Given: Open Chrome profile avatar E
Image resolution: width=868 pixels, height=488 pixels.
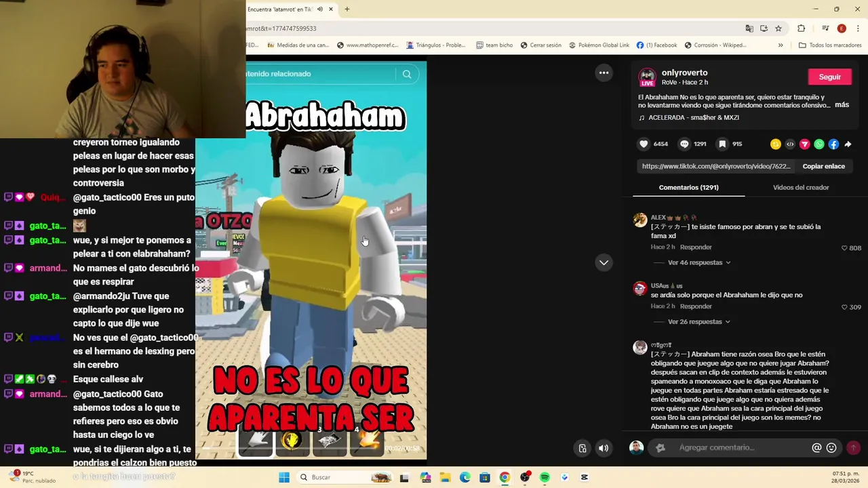Looking at the screenshot, I should (x=842, y=28).
